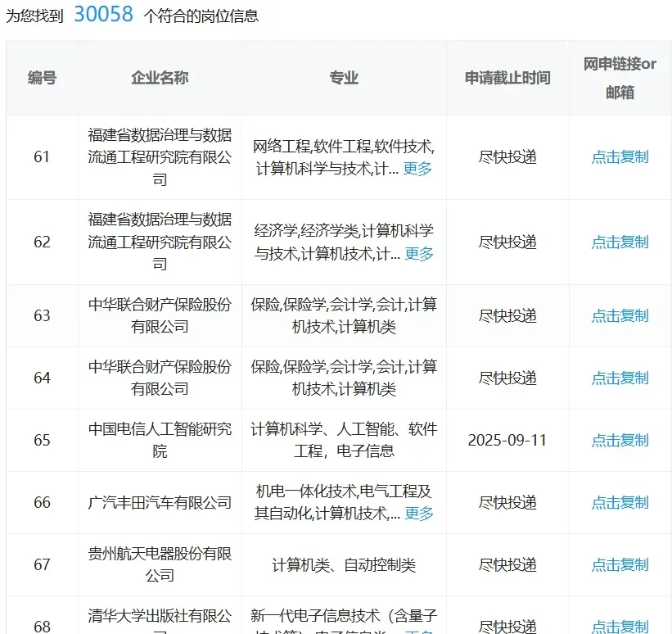Image resolution: width=672 pixels, height=634 pixels.
Task: Click company name in row 61
Action: [x=160, y=157]
